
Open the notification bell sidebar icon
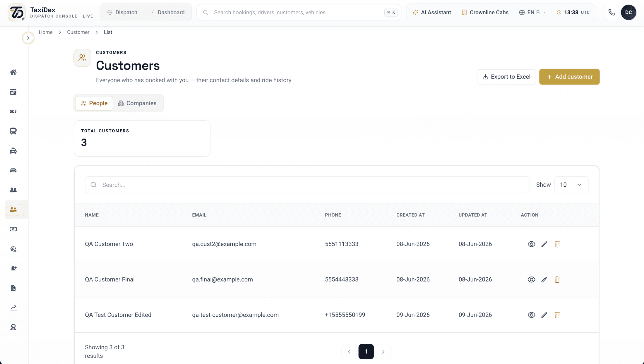coord(13,268)
